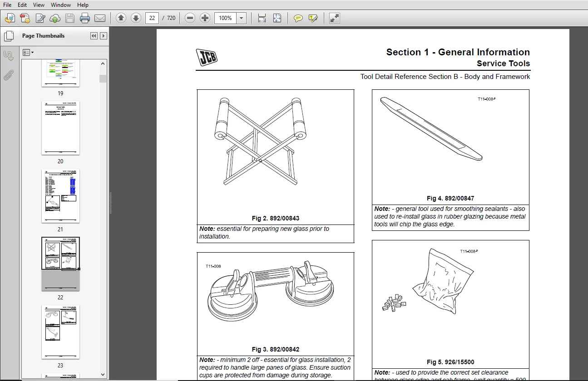Click the email envelope icon
The height and width of the screenshot is (381, 588).
tap(100, 18)
